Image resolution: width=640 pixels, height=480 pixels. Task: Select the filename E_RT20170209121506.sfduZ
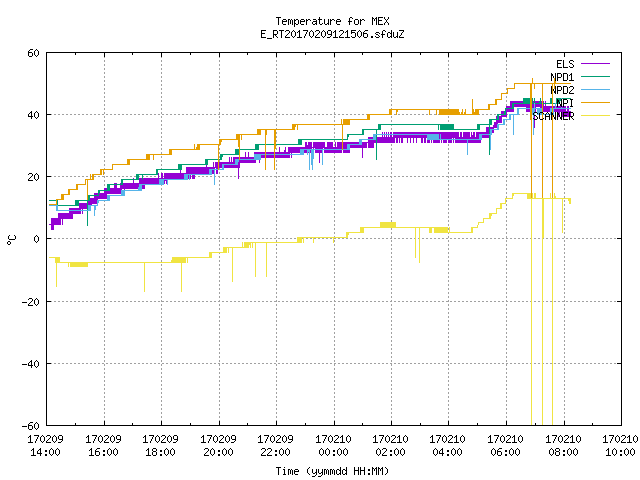[332, 34]
